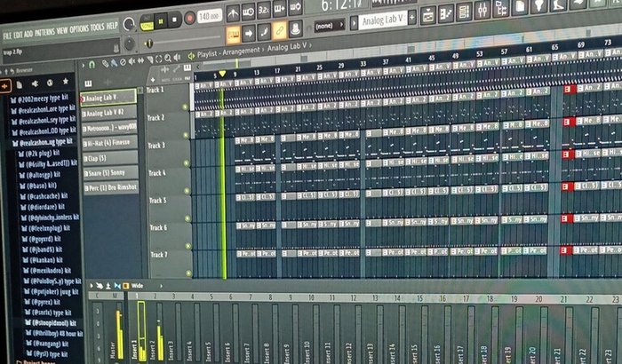Viewport: 622px width, 364px height.
Task: Open the (none) pattern dropdown
Action: click(330, 26)
